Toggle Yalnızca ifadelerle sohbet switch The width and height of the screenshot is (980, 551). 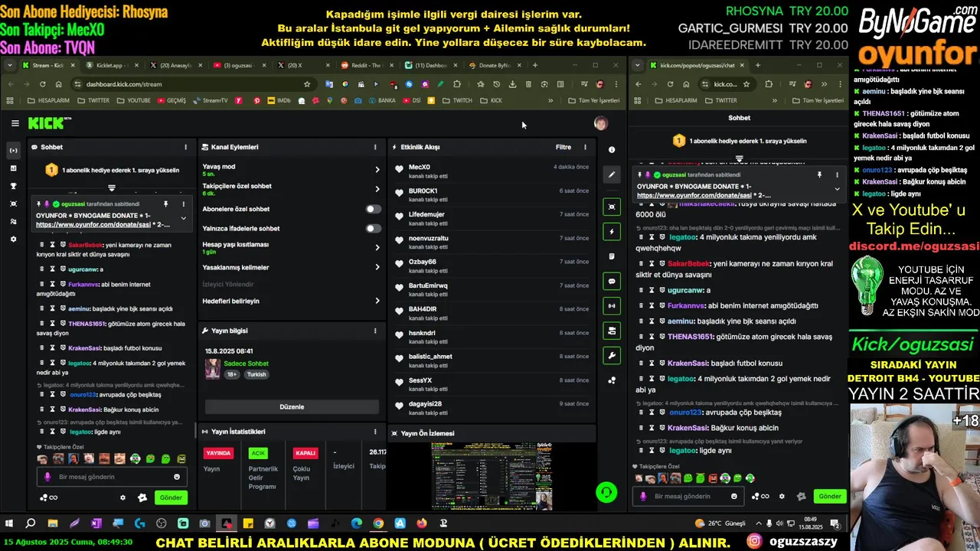(373, 228)
